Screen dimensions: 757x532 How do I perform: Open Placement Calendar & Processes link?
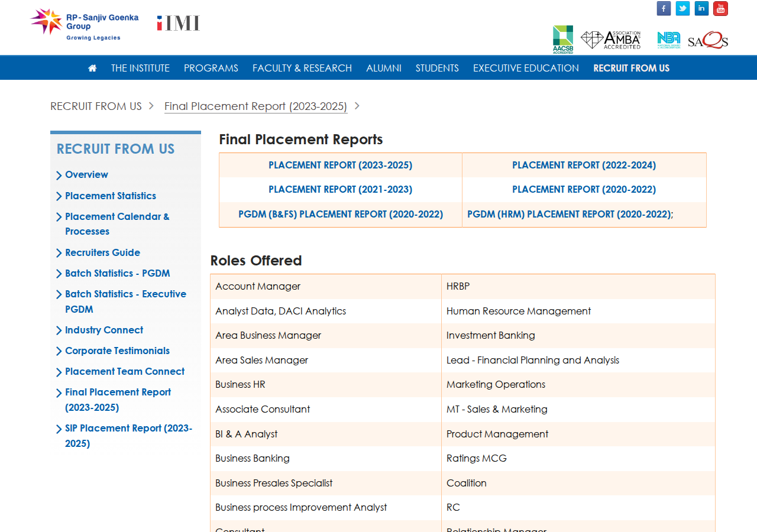point(117,224)
